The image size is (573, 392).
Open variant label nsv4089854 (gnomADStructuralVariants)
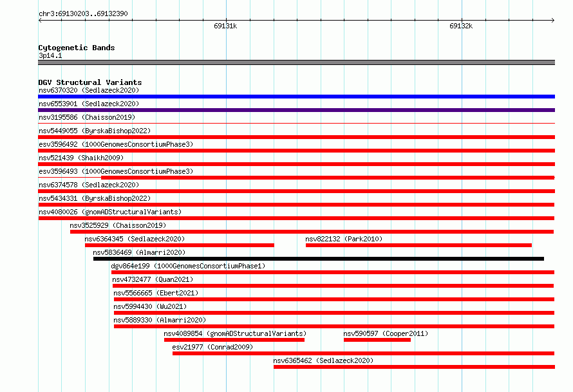point(235,333)
